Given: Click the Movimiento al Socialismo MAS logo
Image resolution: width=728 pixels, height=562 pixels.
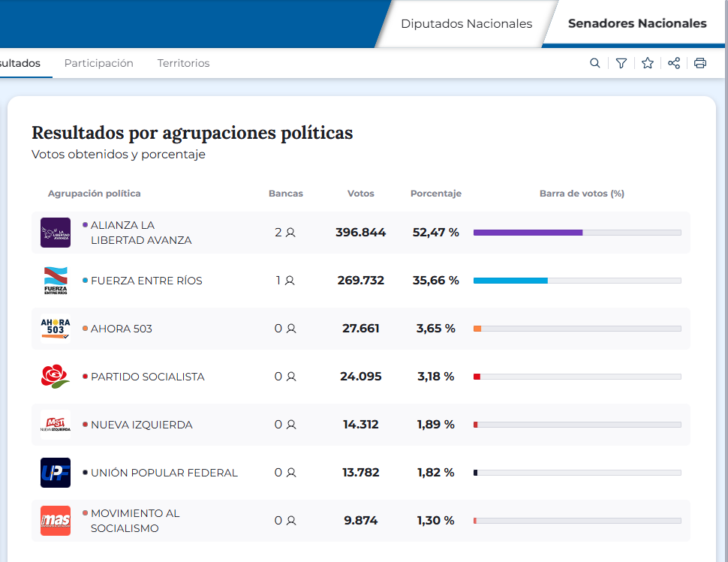Looking at the screenshot, I should (56, 521).
